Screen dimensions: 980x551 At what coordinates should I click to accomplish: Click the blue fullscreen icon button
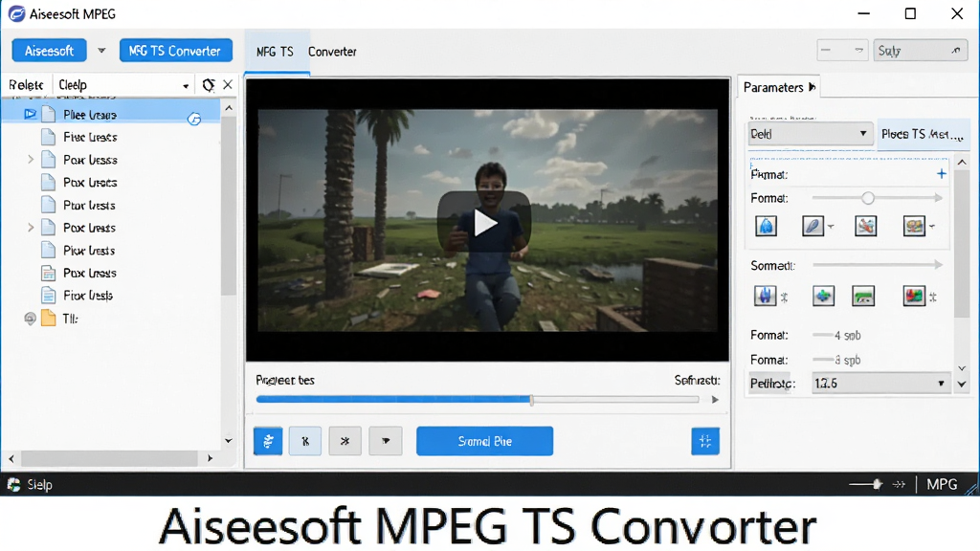(705, 441)
